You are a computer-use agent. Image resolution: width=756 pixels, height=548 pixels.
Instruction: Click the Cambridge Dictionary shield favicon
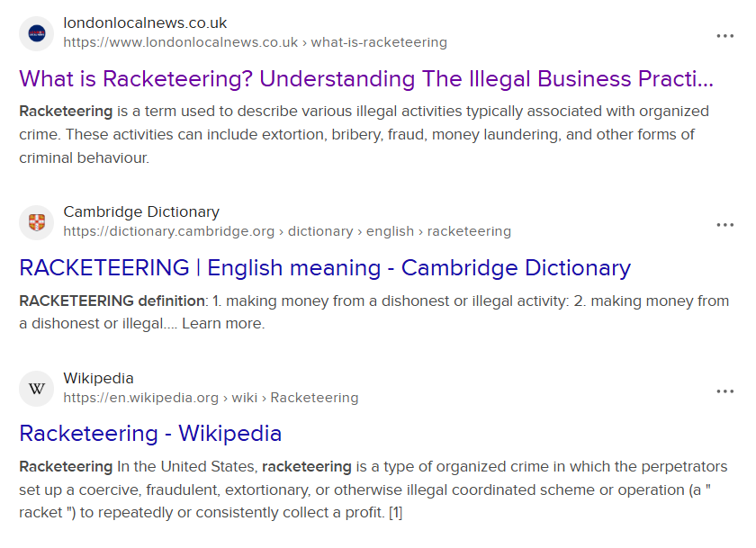point(37,222)
